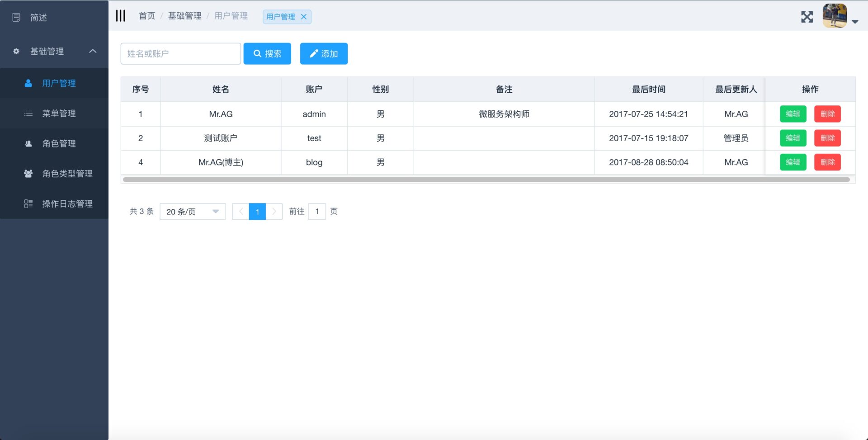Expand the avatar dropdown caret
This screenshot has height=440, width=868.
tap(855, 21)
